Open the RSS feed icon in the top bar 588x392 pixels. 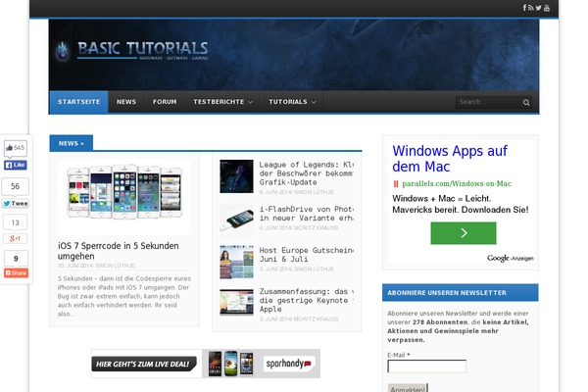530,8
